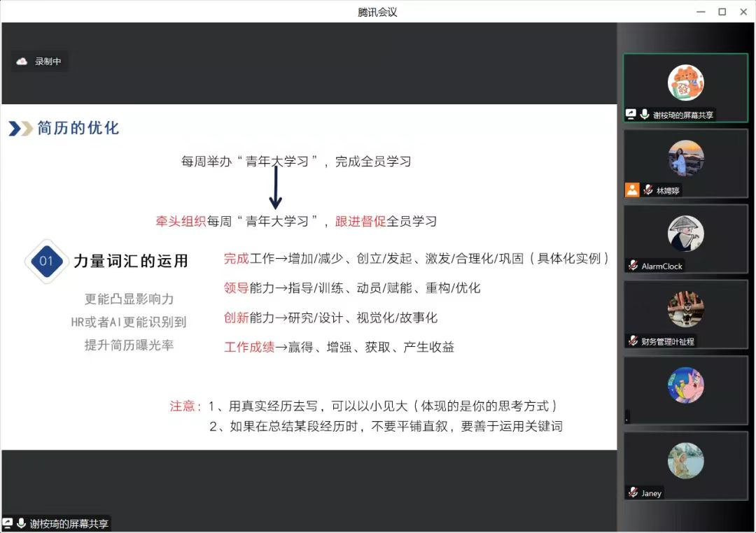
Task: Unmute Janey using her mic mute toggle
Action: pos(632,493)
